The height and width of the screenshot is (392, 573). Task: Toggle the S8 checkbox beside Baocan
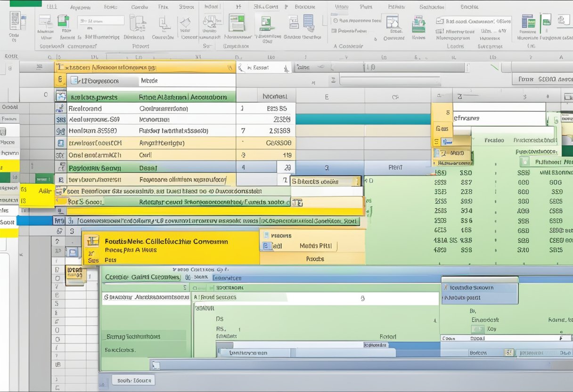tap(508, 352)
